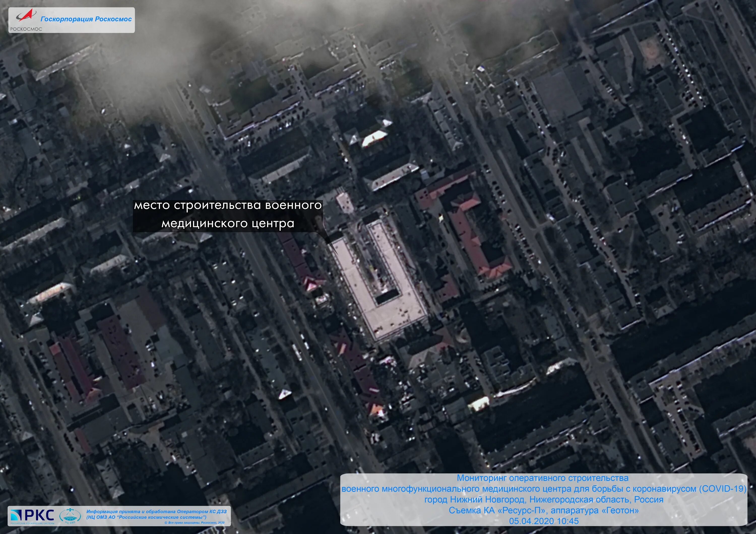Image resolution: width=756 pixels, height=534 pixels.
Task: Click the date stamp '05.04.2020 10:45'
Action: 544,521
